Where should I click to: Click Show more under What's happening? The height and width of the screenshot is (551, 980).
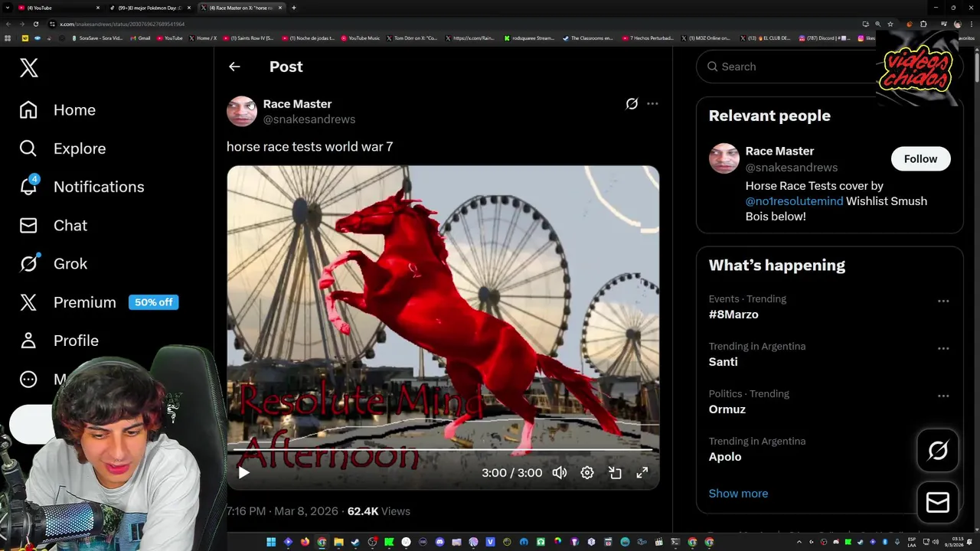738,494
